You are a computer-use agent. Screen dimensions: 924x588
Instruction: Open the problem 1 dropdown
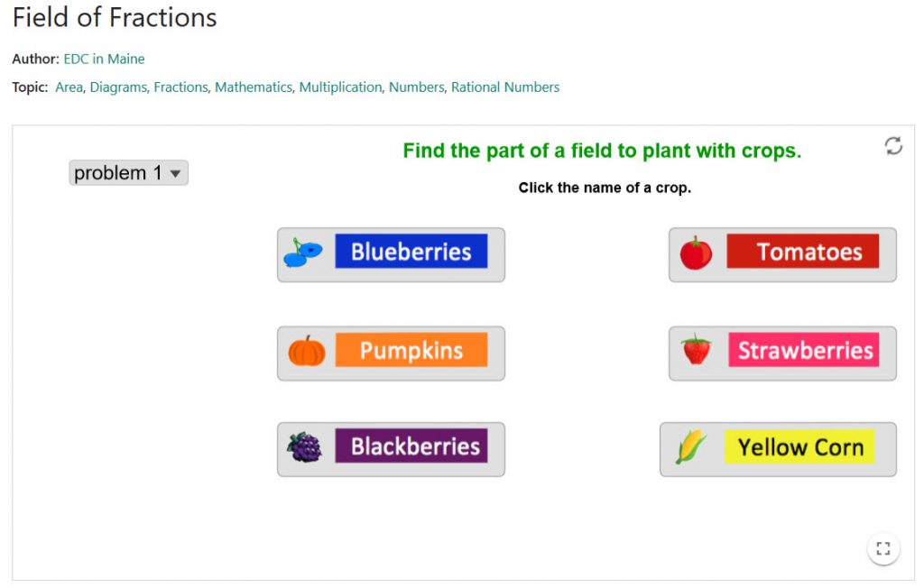[x=128, y=173]
